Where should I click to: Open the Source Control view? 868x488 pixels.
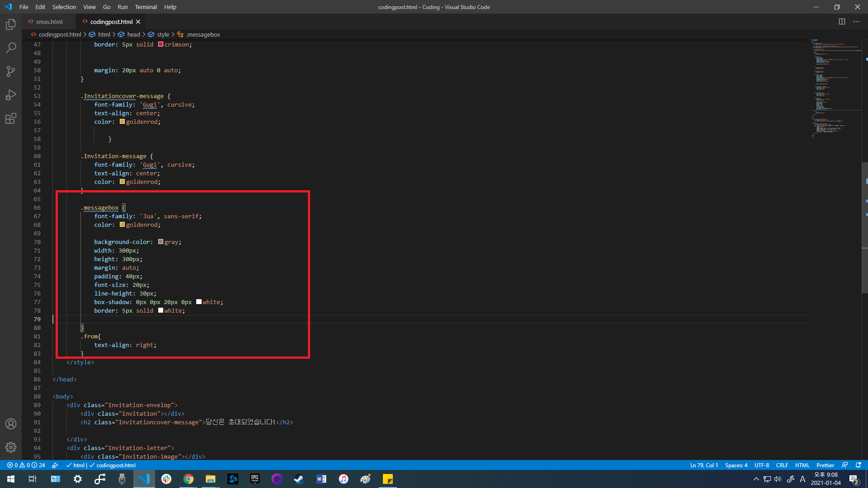11,71
